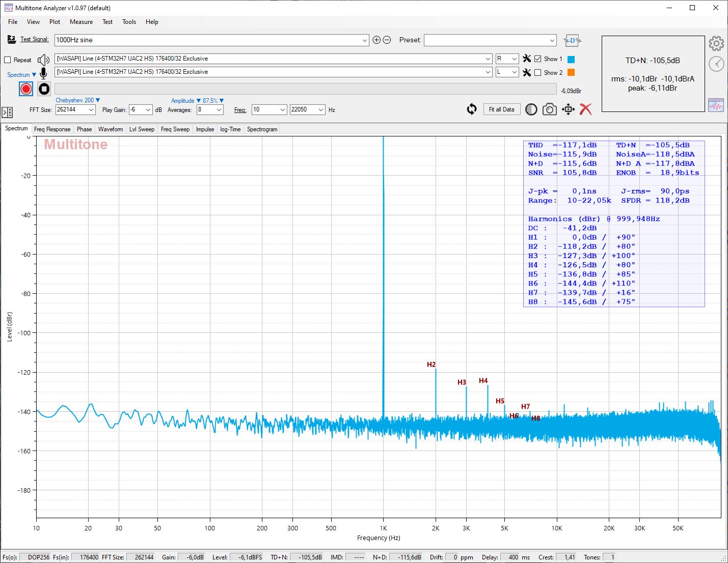Click the waveform monitor icon on right
The width and height of the screenshot is (728, 563).
716,105
